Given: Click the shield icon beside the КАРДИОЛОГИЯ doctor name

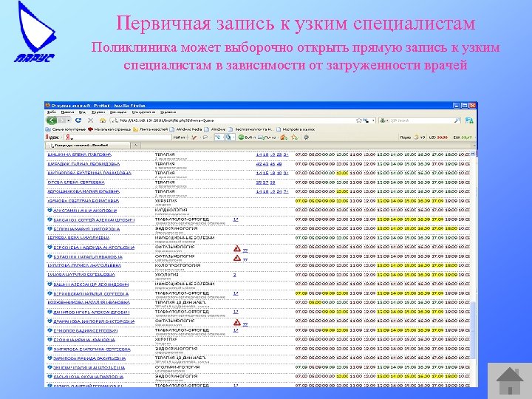Looking at the screenshot, I should pos(50,211).
